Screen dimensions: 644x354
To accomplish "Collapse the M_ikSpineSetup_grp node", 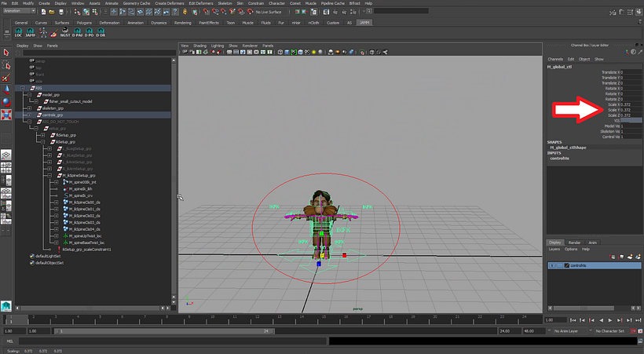I will tap(49, 175).
